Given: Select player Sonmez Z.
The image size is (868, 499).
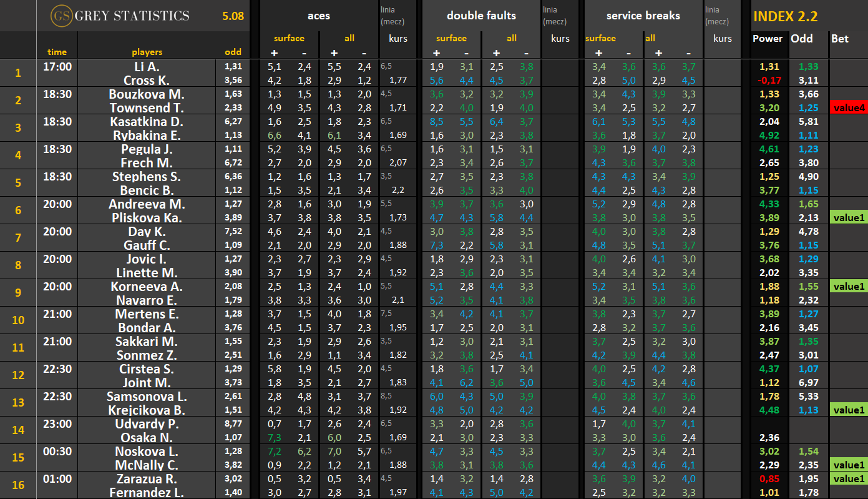Looking at the screenshot, I should point(147,355).
